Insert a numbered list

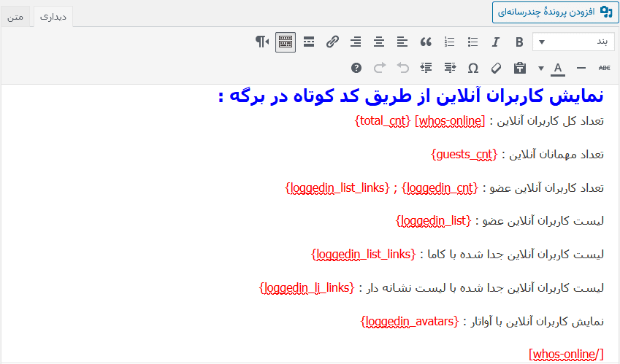449,42
